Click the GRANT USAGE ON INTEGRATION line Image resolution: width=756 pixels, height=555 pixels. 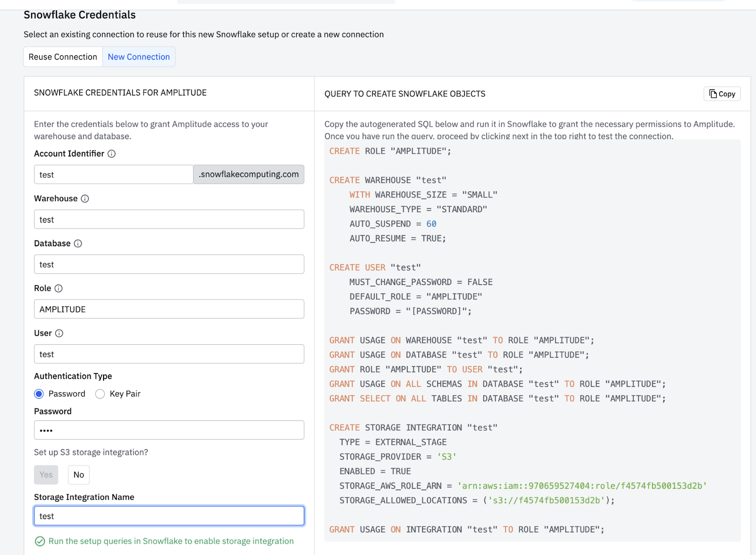click(467, 529)
